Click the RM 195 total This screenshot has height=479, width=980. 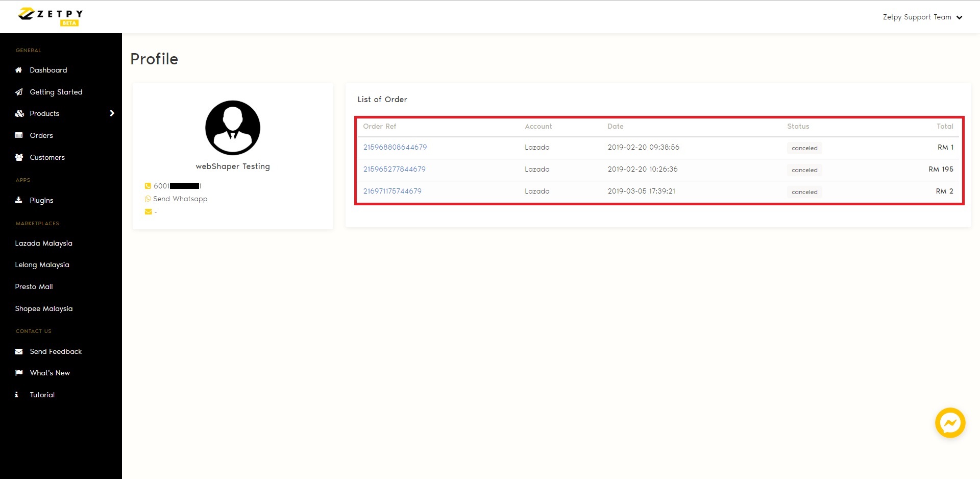(x=941, y=169)
